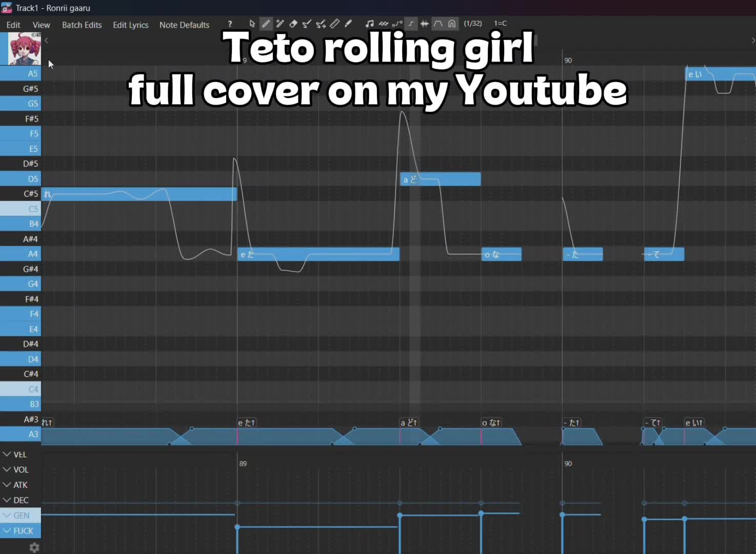Select the 'e た' note on A4
756x554 pixels.
coord(319,254)
